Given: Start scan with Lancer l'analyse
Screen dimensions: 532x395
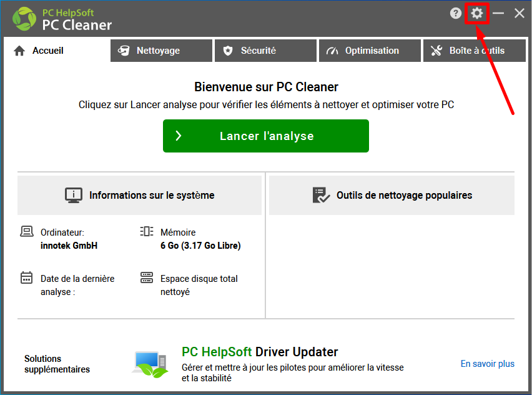Looking at the screenshot, I should [x=266, y=136].
